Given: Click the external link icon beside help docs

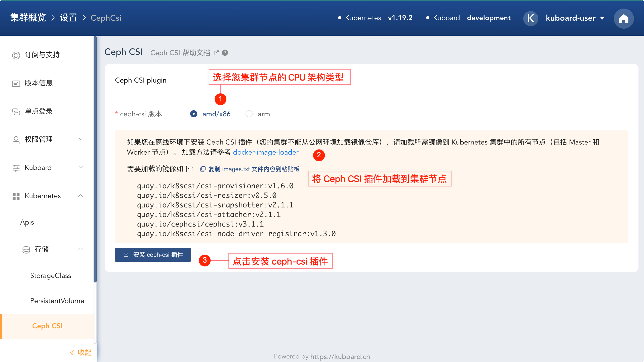Looking at the screenshot, I should click(x=216, y=53).
